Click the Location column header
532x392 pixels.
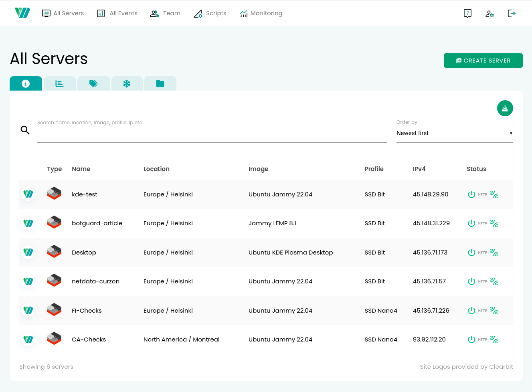click(x=156, y=169)
